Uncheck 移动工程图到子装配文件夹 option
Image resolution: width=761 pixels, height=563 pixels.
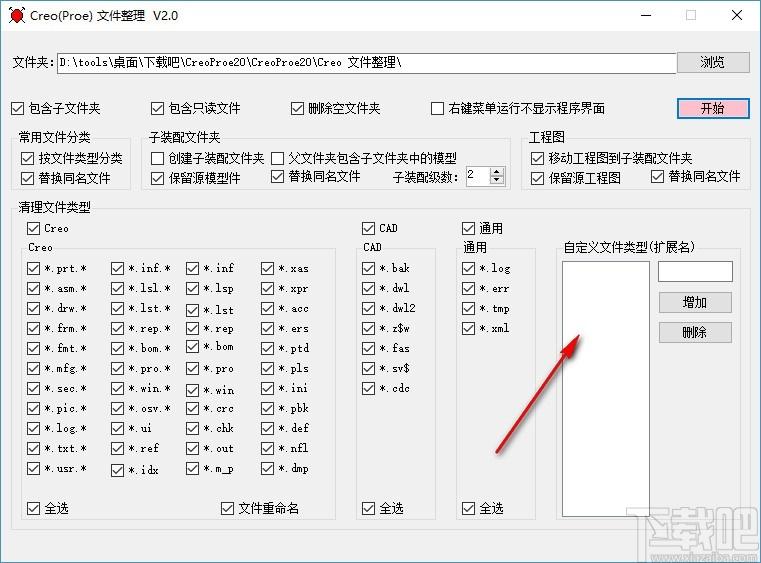(537, 158)
